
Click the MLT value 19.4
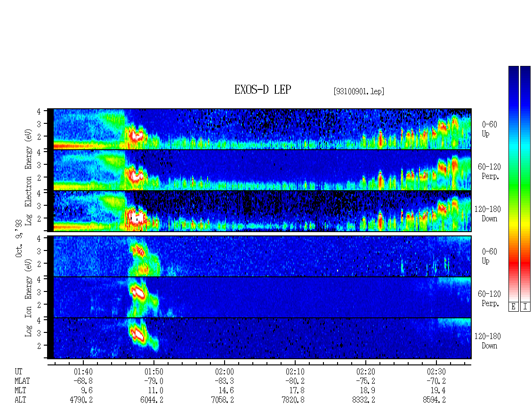pyautogui.click(x=438, y=391)
